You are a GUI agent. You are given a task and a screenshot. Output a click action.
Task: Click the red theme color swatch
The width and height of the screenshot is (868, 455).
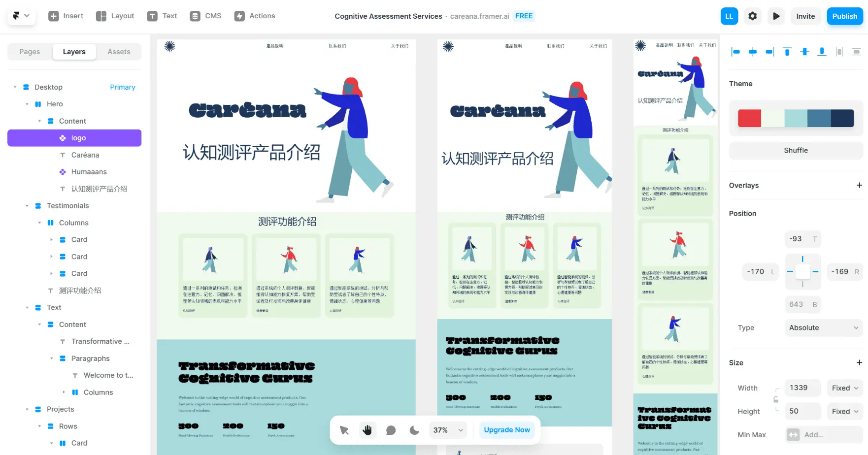pyautogui.click(x=749, y=118)
